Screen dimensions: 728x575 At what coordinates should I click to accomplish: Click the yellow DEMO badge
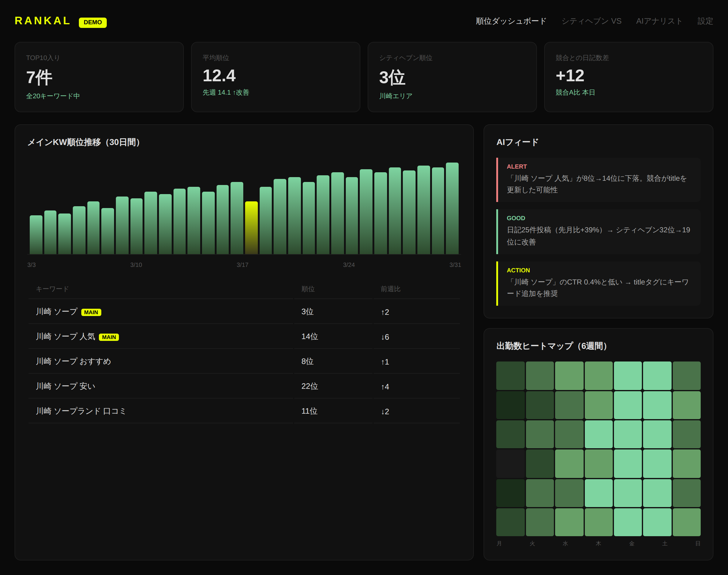pos(93,22)
